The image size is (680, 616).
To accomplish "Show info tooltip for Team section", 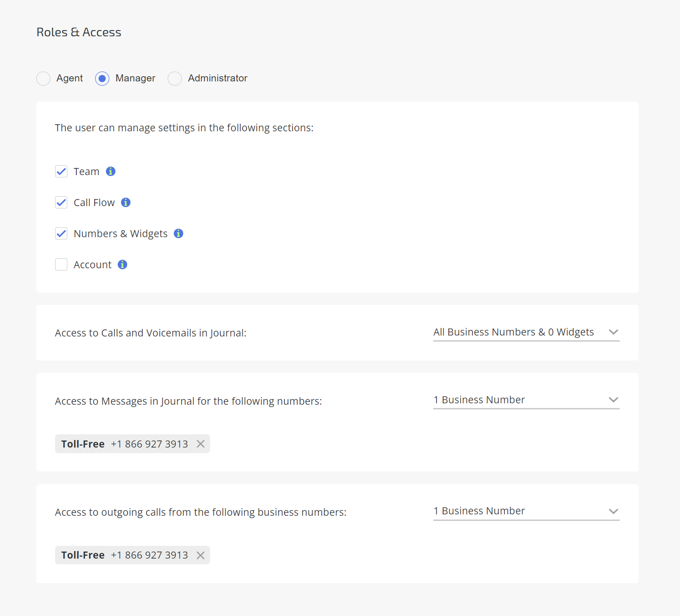I will (111, 171).
